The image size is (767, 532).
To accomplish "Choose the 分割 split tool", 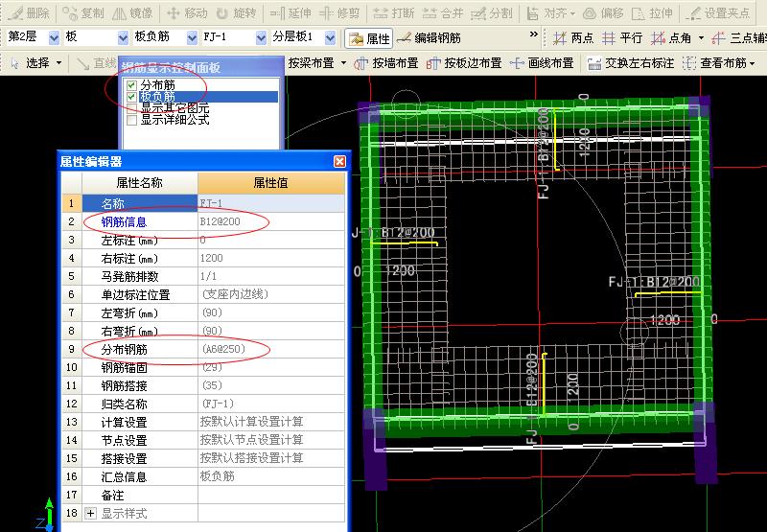I will 492,12.
